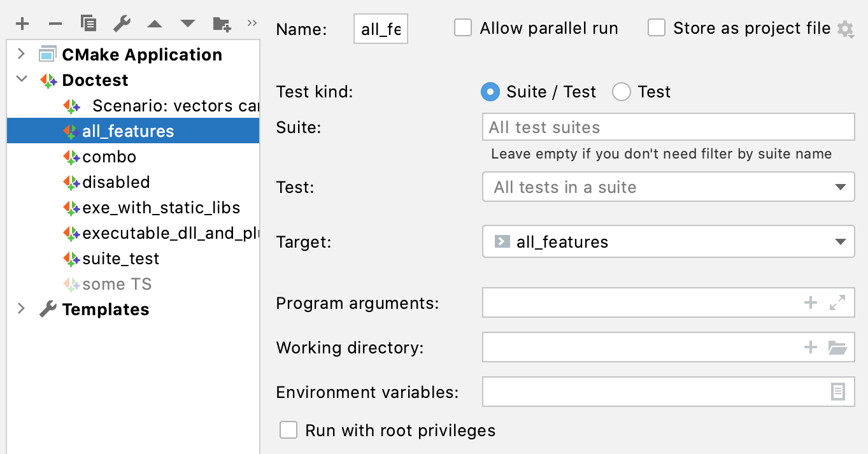This screenshot has width=868, height=454.
Task: Enable Run with root privileges
Action: 288,430
